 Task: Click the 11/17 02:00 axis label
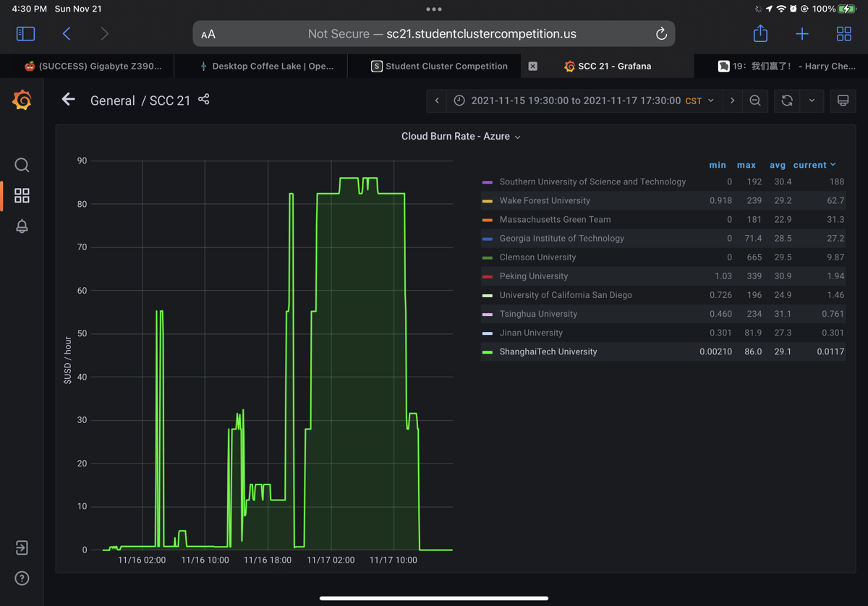(x=331, y=560)
